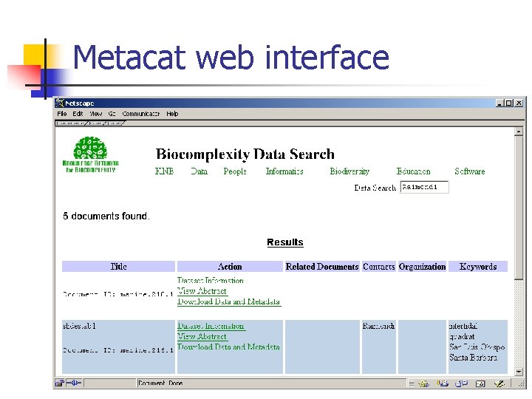Open Navigator from the component bar icon

click(423, 383)
